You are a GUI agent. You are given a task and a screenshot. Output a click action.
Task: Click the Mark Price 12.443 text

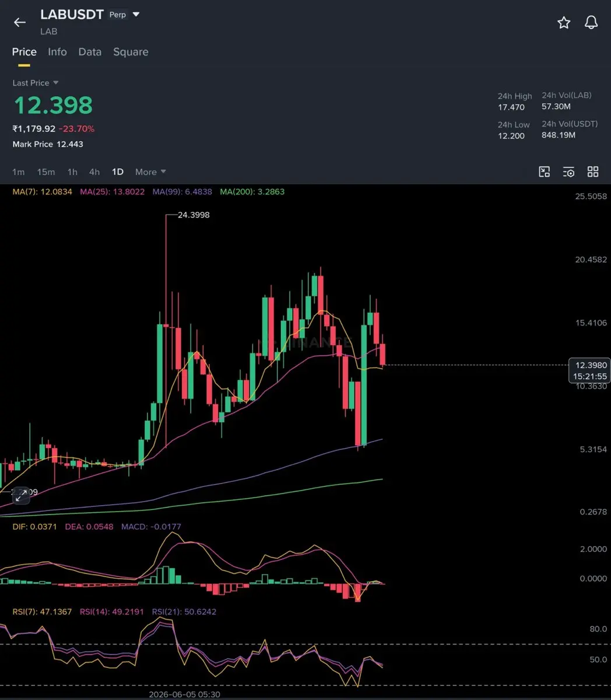tap(48, 144)
